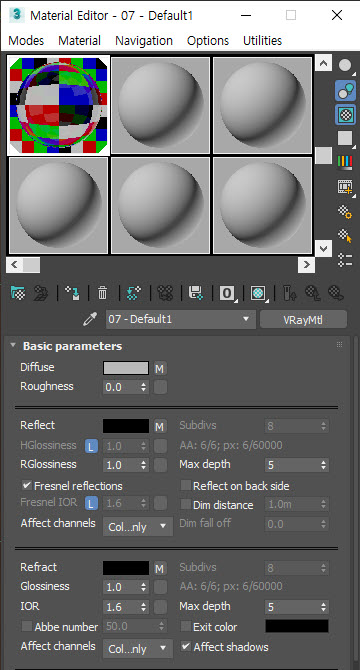360x670 pixels.
Task: Toggle the Show End Result icon
Action: (x=290, y=293)
